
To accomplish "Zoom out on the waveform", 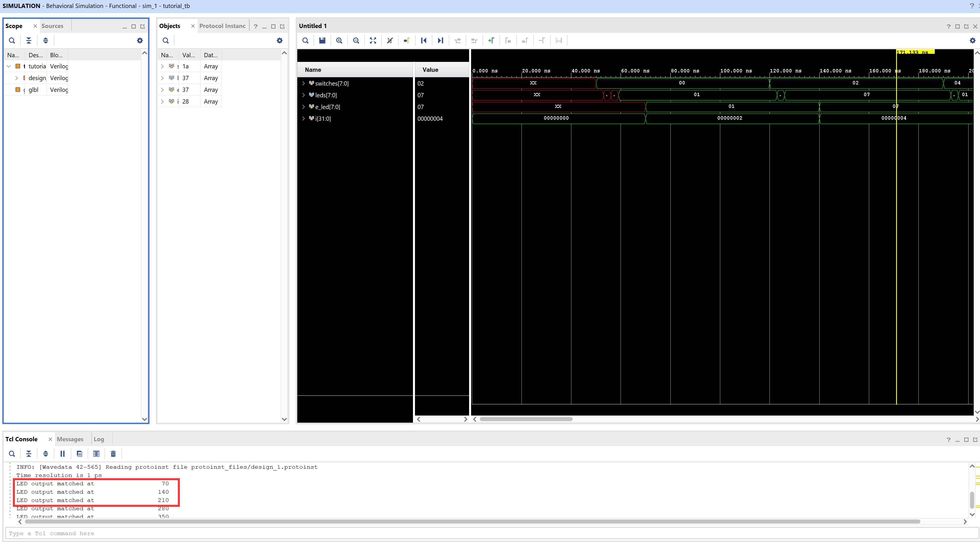I will click(356, 41).
